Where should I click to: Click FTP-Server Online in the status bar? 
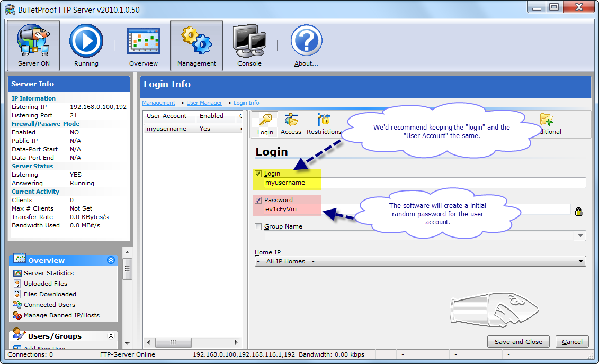(128, 354)
